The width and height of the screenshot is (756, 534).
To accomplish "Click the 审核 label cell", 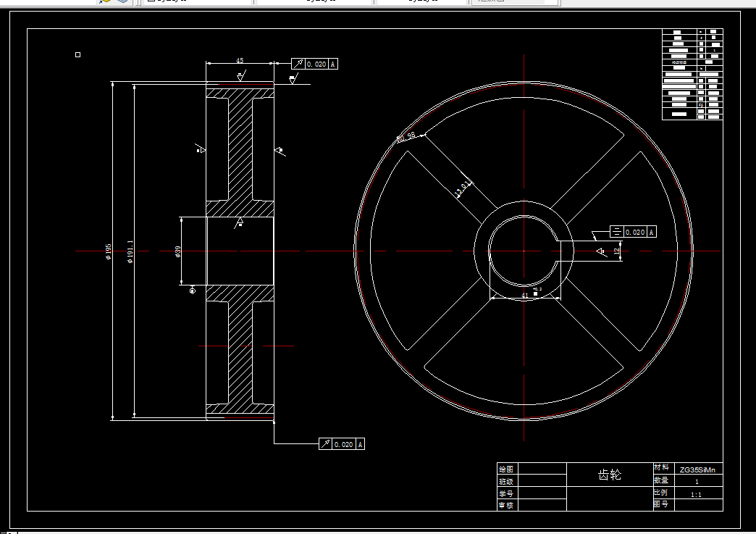I will pos(506,506).
